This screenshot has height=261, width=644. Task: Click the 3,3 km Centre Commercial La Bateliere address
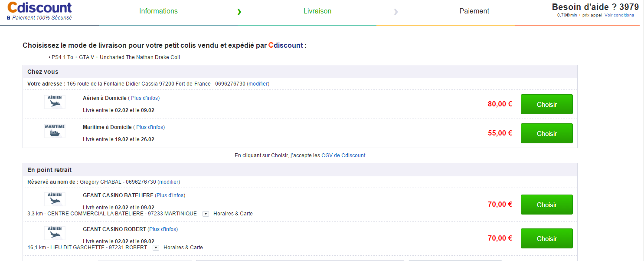(112, 214)
